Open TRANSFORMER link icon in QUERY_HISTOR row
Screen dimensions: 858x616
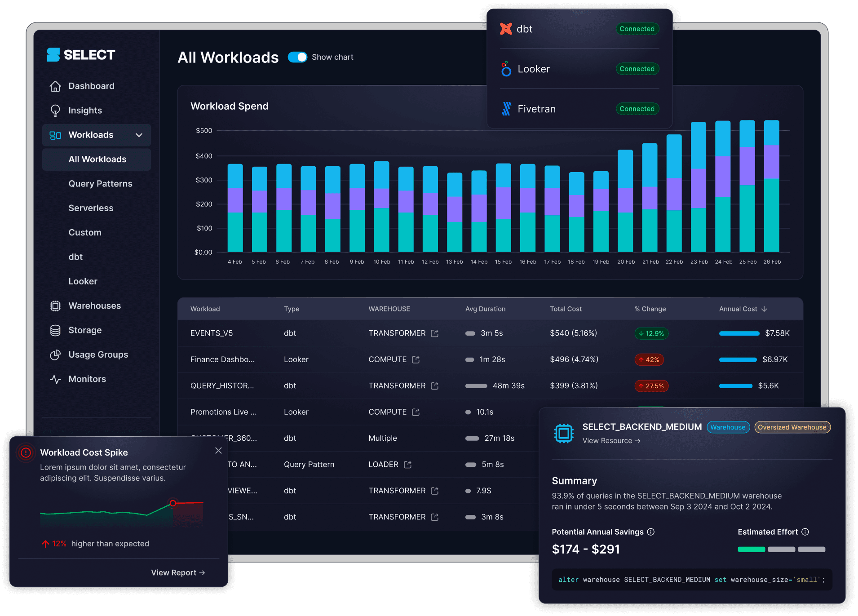pyautogui.click(x=434, y=386)
